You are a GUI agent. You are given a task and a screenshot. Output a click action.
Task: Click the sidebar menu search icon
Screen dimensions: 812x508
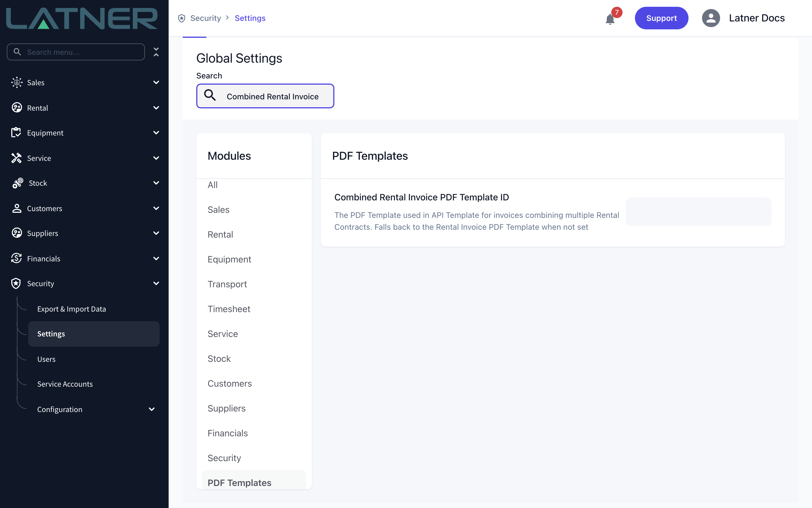(17, 52)
